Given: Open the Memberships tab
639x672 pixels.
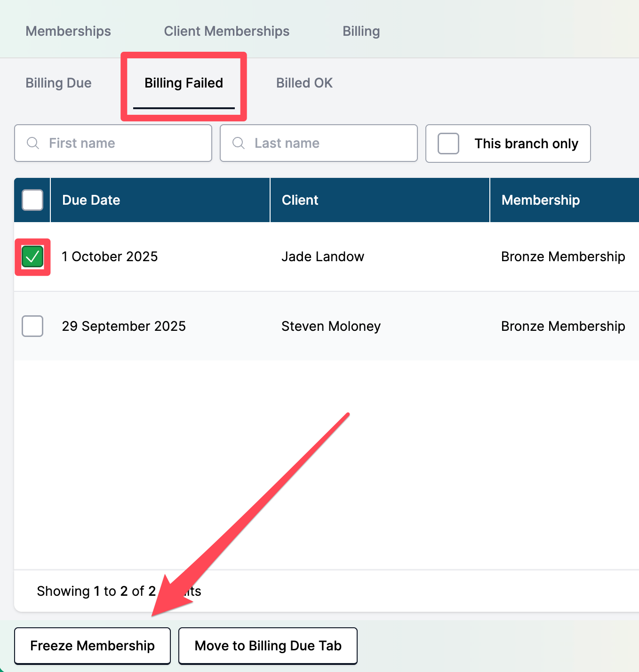Looking at the screenshot, I should [68, 31].
